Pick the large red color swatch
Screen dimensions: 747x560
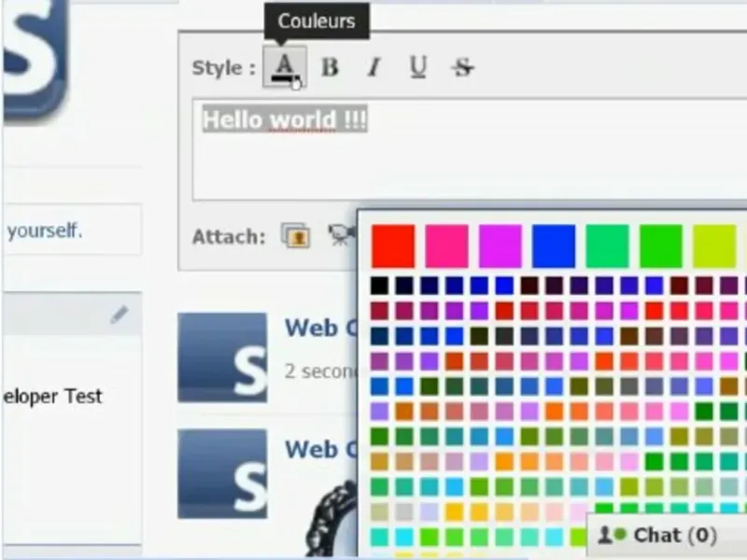[x=393, y=246]
